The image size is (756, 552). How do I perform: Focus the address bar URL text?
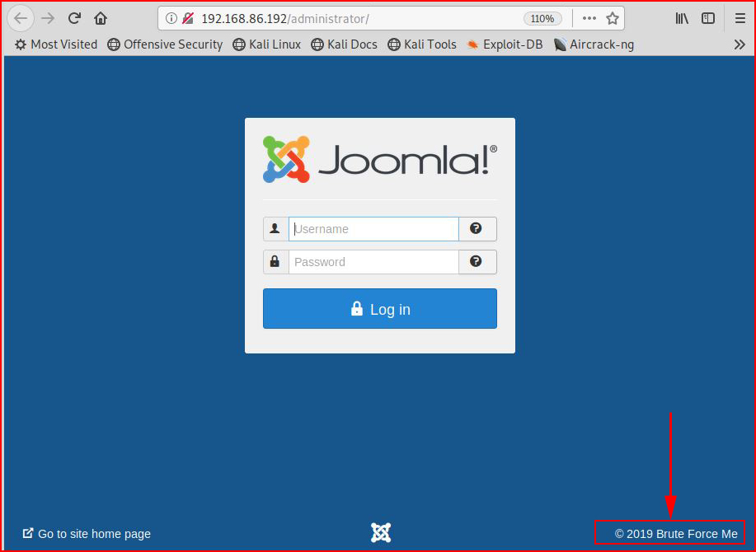click(x=285, y=19)
